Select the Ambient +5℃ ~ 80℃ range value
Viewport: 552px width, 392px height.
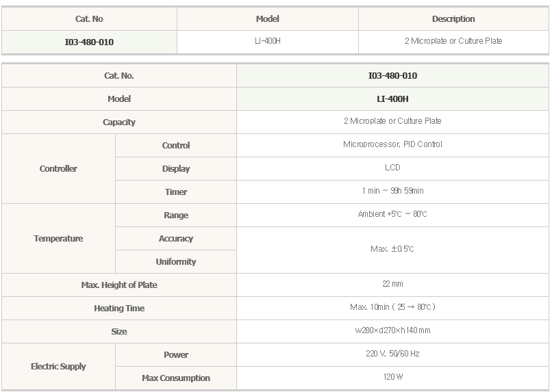[x=392, y=214]
